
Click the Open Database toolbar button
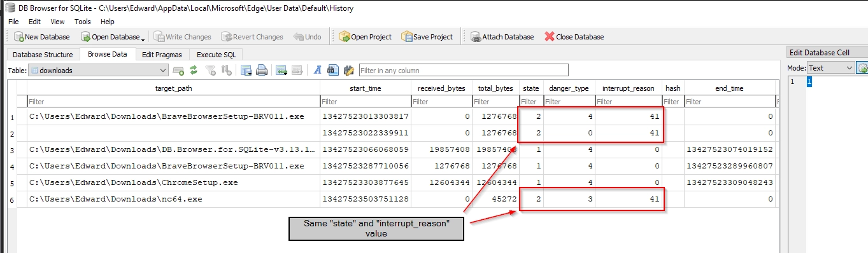tap(110, 37)
